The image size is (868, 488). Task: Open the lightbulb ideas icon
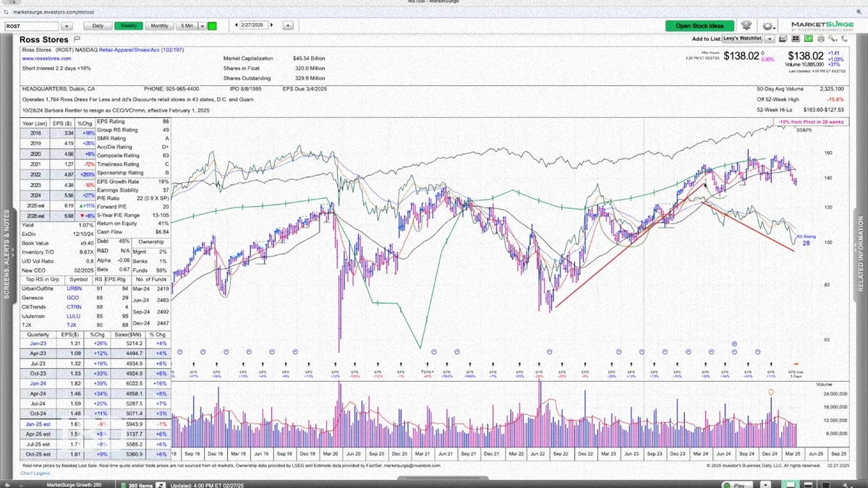point(746,25)
